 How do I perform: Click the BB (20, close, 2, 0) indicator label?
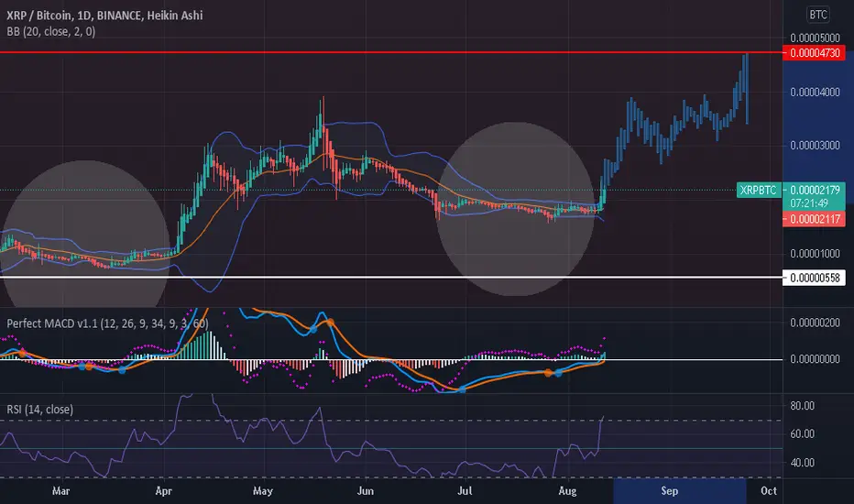(51, 31)
